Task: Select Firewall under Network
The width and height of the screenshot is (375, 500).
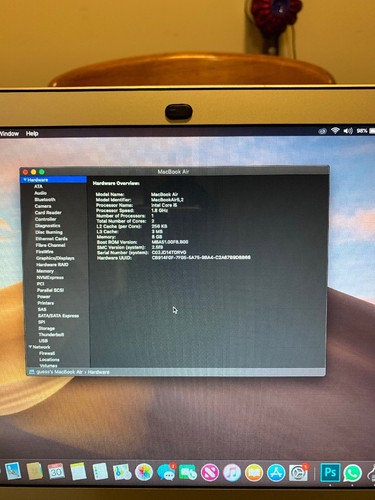Action: point(47,353)
